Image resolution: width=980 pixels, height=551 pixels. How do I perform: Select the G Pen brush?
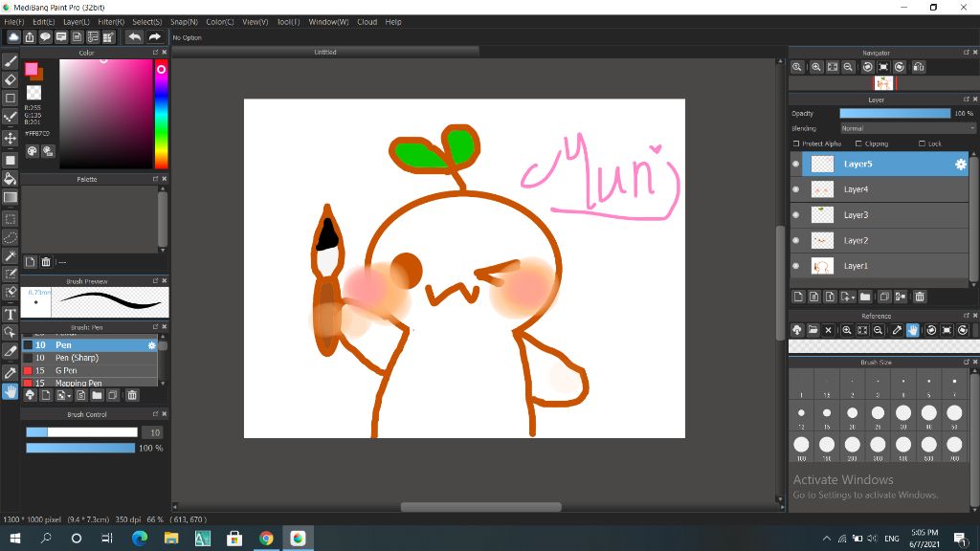coord(90,370)
